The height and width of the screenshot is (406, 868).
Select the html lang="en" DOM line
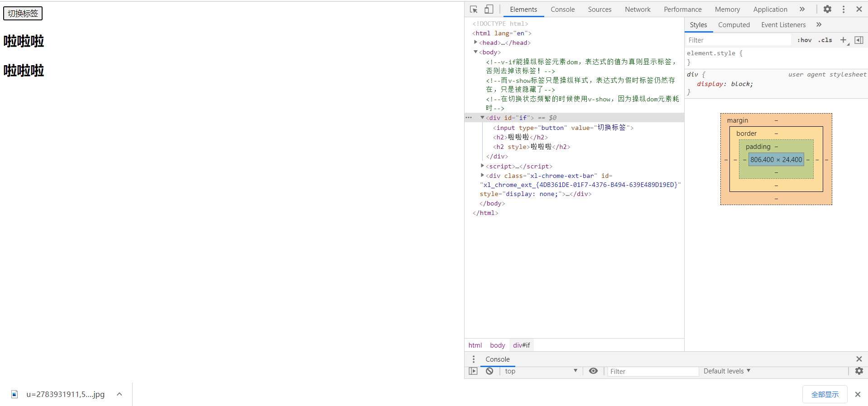pyautogui.click(x=502, y=33)
